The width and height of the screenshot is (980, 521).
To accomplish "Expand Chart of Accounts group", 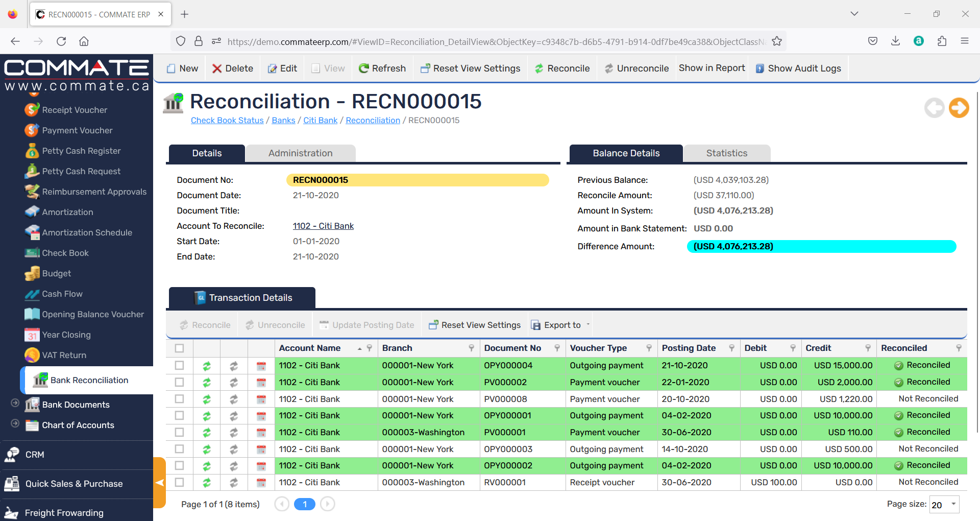I will [x=15, y=423].
